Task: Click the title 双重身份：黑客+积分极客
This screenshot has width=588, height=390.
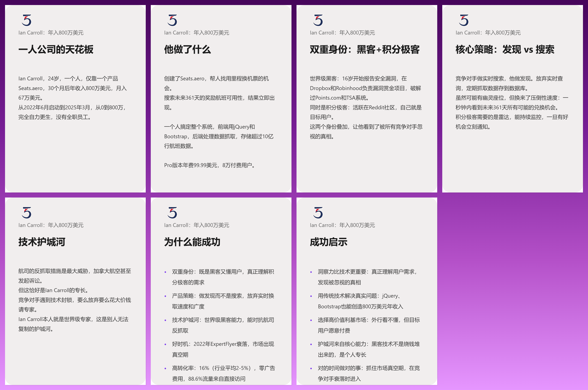Action: [x=365, y=50]
